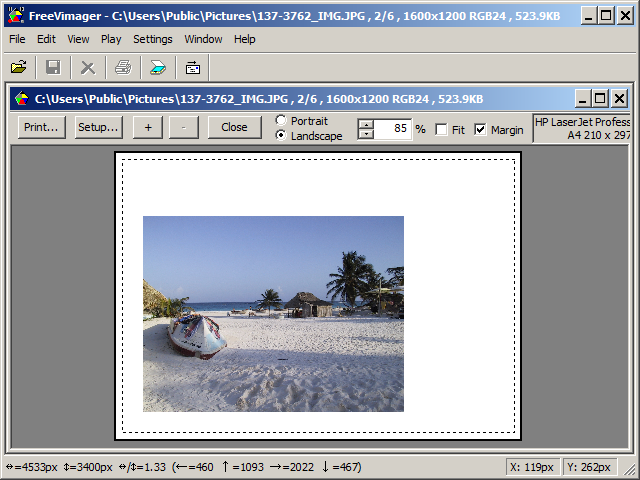Maximize the inner document window
The width and height of the screenshot is (640, 480).
(600, 99)
